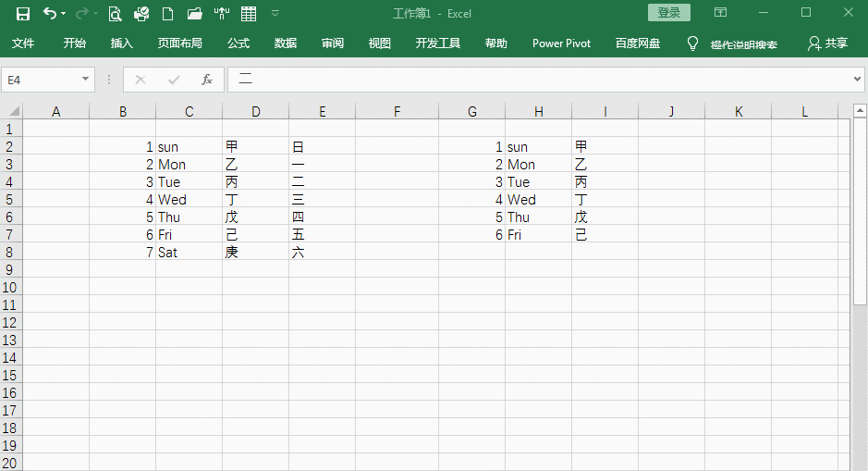Select cell E8 containing 六

click(x=323, y=252)
